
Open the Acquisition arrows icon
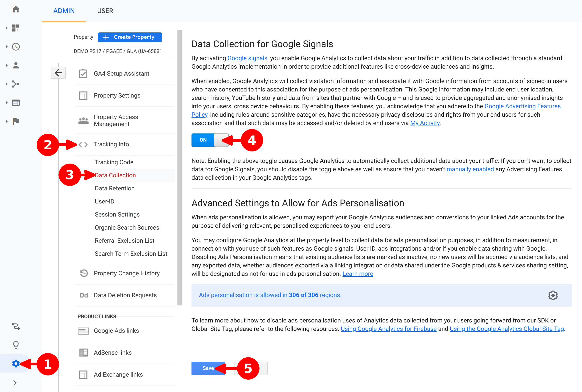[16, 84]
